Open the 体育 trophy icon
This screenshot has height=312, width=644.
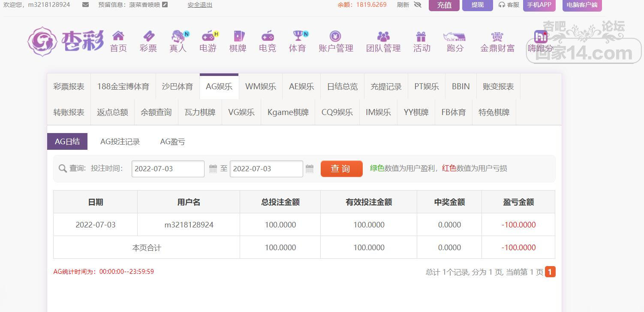pyautogui.click(x=298, y=36)
